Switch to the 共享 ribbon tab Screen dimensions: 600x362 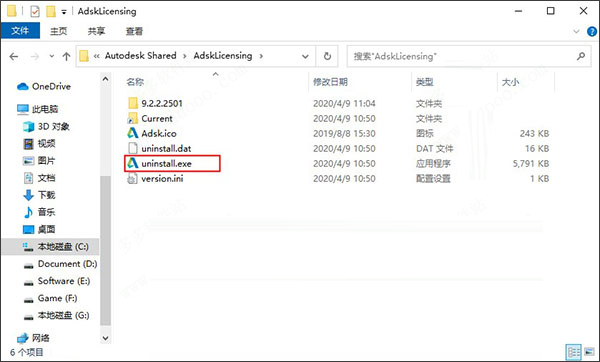point(96,31)
